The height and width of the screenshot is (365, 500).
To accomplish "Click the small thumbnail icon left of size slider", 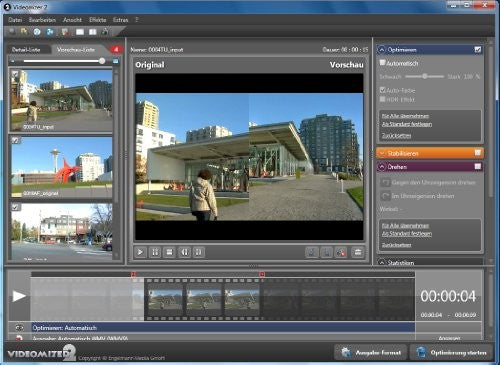I will pyautogui.click(x=13, y=61).
